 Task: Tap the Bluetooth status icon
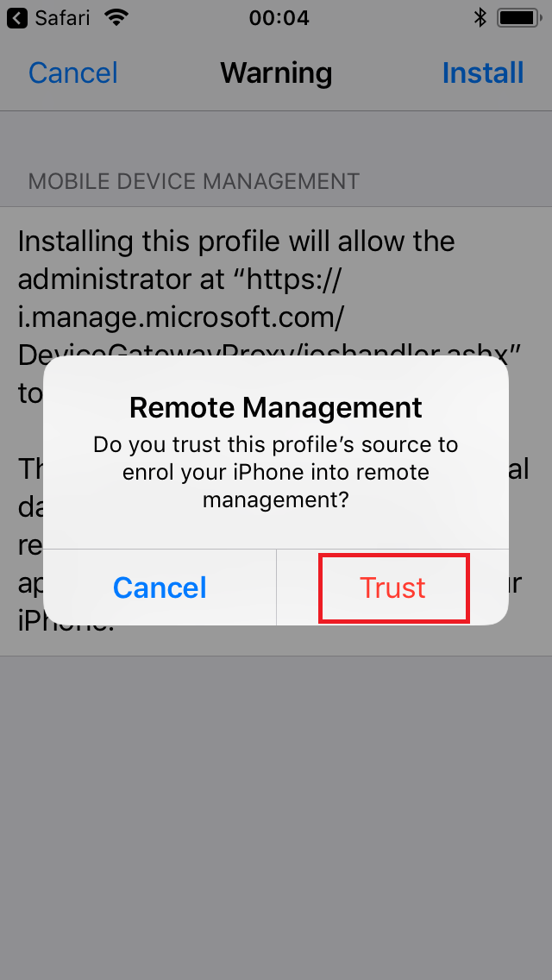[x=480, y=17]
